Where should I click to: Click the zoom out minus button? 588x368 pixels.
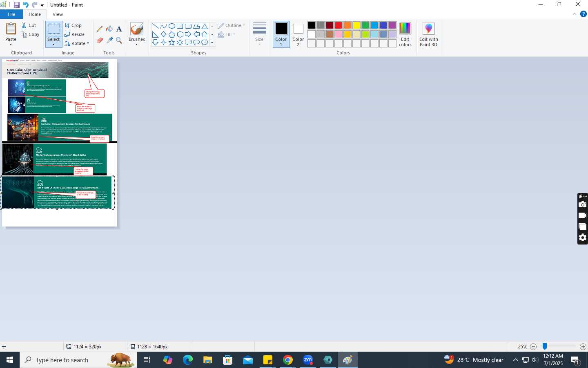[x=533, y=347]
